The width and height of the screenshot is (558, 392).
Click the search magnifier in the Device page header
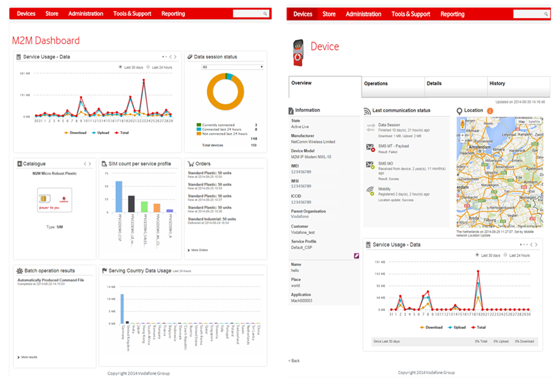(546, 14)
